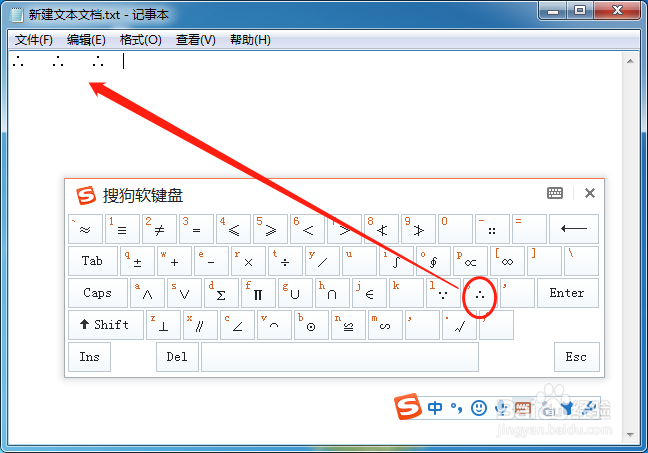The image size is (648, 453).
Task: Click the element-of ∈ key
Action: [x=369, y=293]
